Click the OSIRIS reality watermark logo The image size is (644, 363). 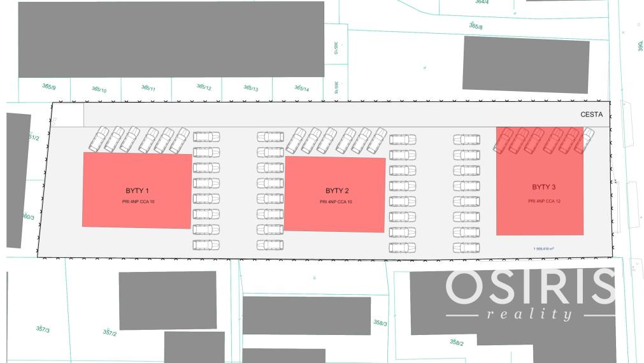coord(530,294)
